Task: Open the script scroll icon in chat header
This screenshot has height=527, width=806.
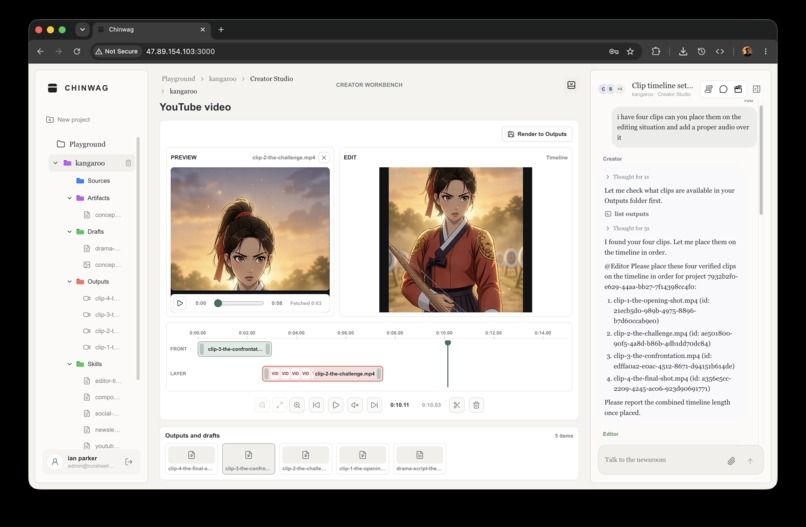Action: click(708, 89)
